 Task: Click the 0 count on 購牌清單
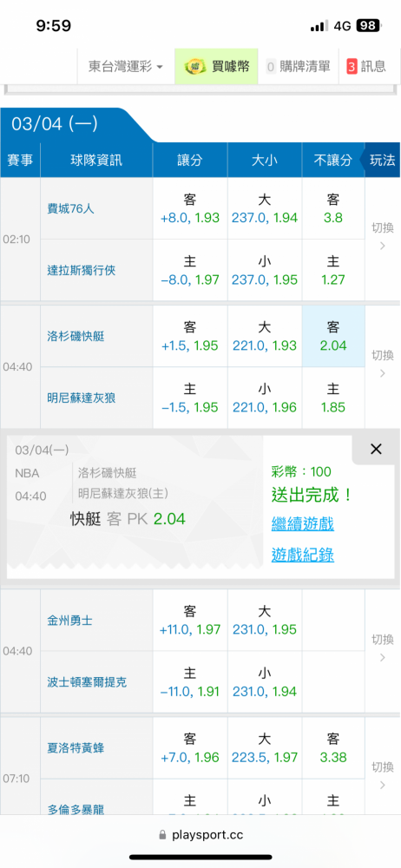pyautogui.click(x=271, y=67)
